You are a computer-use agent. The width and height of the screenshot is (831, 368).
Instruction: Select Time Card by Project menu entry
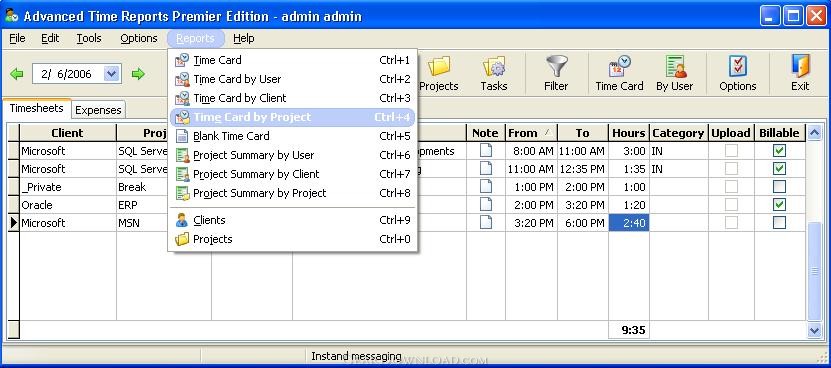click(292, 117)
